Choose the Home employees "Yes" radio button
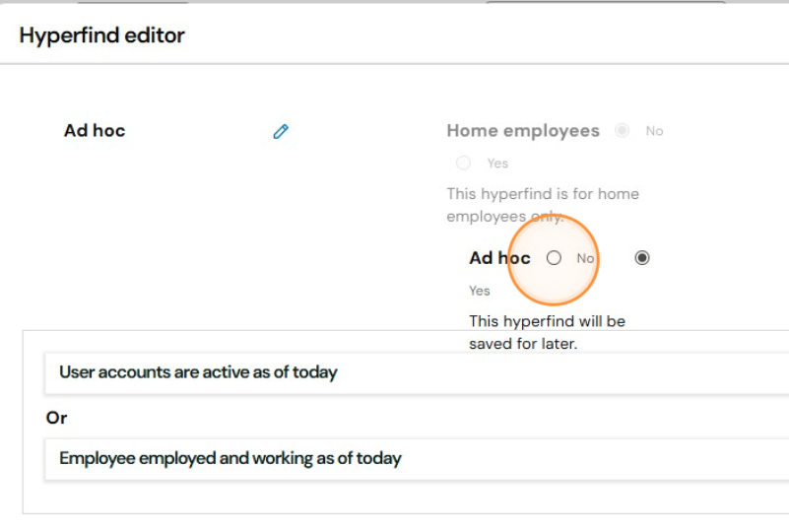Viewport: 789px width, 532px height. [463, 163]
